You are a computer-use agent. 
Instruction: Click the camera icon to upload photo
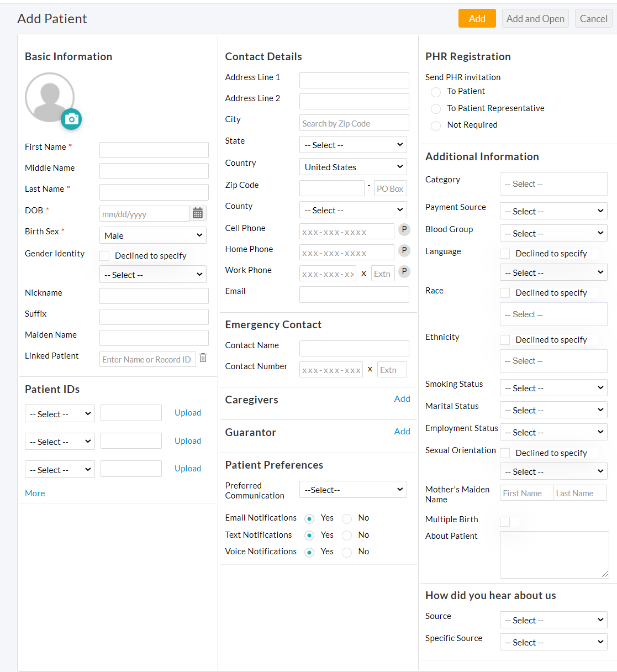pyautogui.click(x=71, y=119)
